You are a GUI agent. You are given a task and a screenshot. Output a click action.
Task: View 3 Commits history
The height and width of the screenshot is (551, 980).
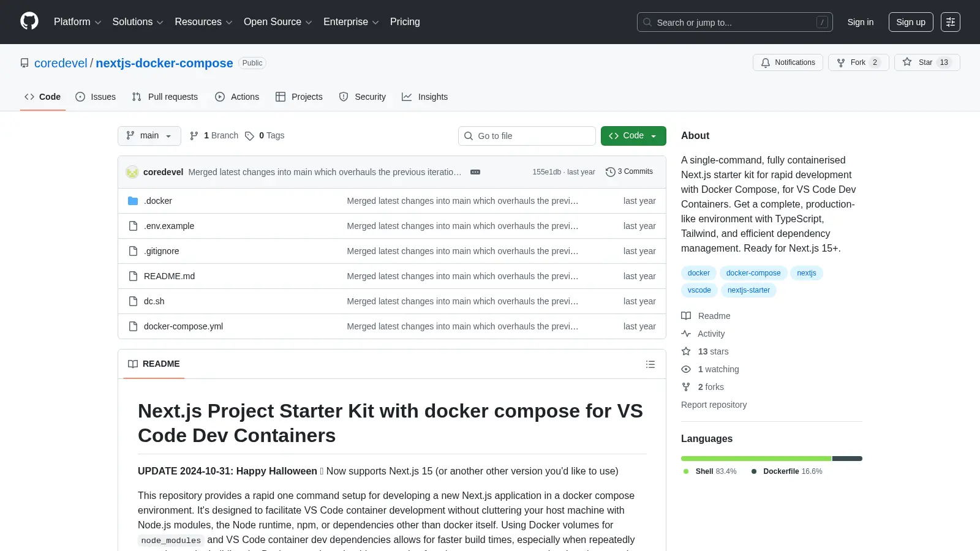(x=629, y=171)
